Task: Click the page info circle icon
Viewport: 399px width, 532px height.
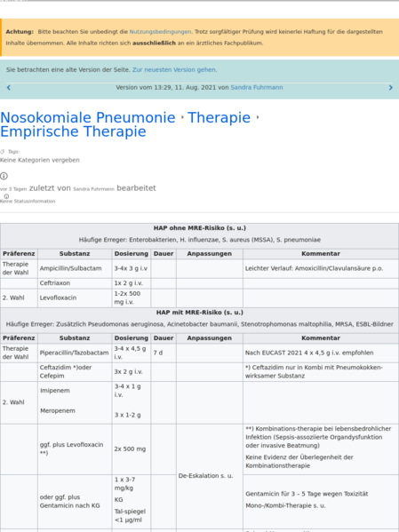Action: (4, 176)
